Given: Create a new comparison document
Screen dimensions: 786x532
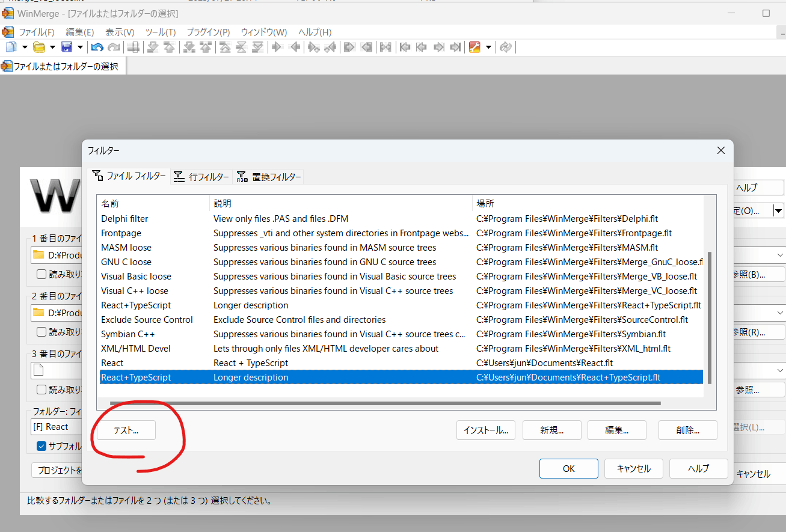Looking at the screenshot, I should pos(11,47).
